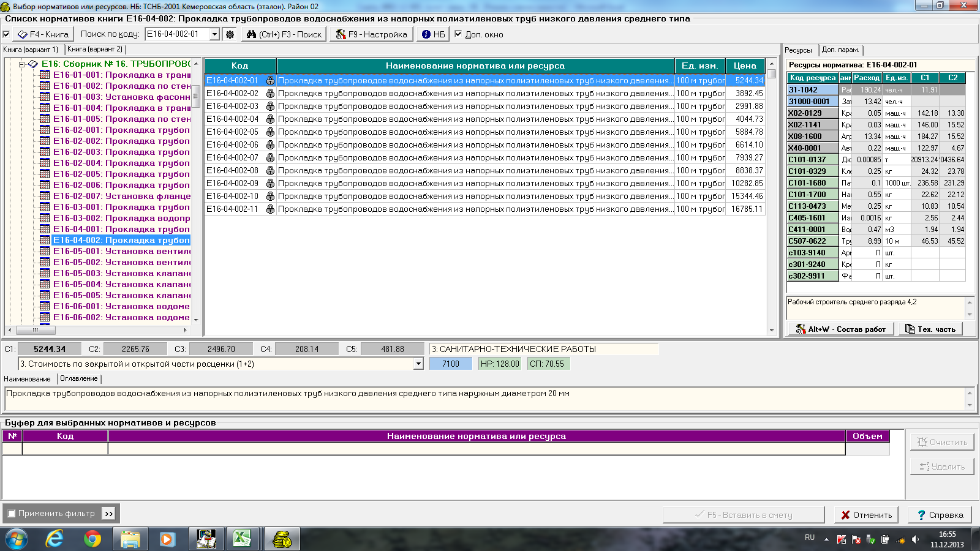Click Удалить buffer button
Screen dimensions: 980x551
pos(942,467)
